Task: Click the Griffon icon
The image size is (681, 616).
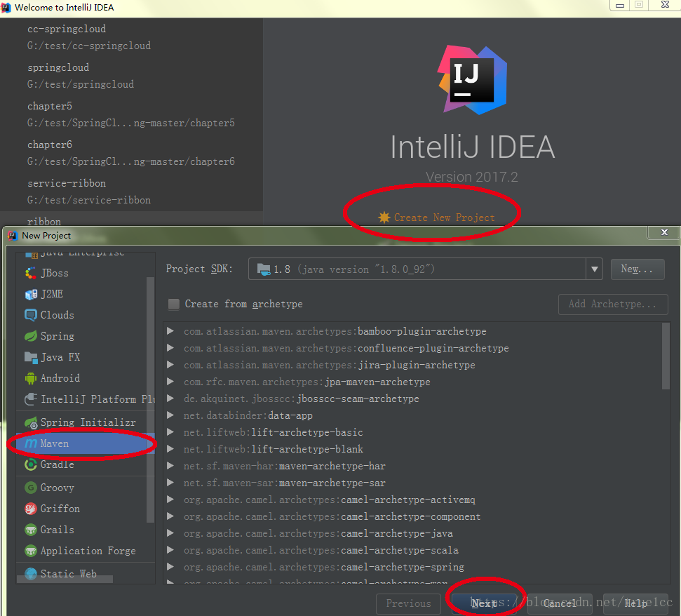Action: coord(31,509)
